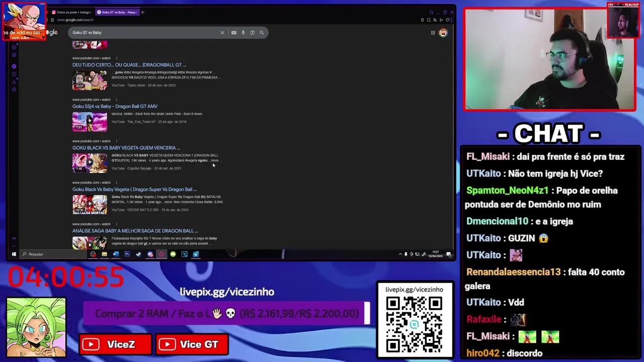Open Word from the taskbar
The height and width of the screenshot is (362, 644).
pyautogui.click(x=116, y=254)
